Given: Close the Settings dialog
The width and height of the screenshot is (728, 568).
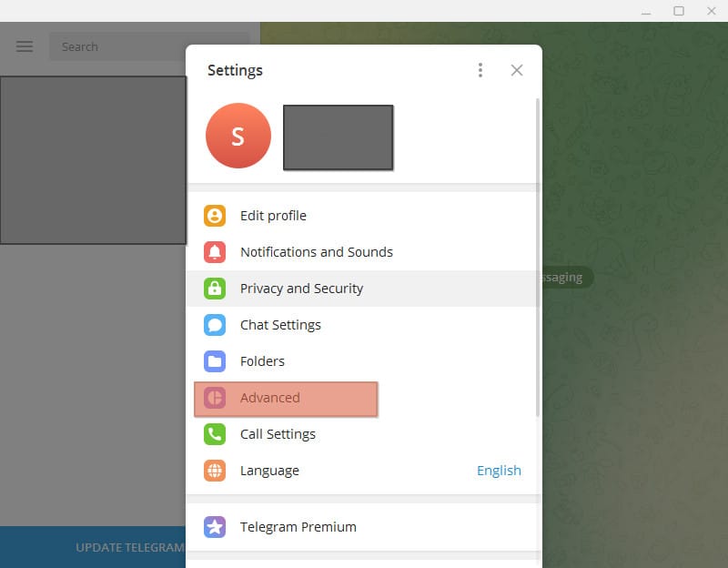Looking at the screenshot, I should coord(517,70).
